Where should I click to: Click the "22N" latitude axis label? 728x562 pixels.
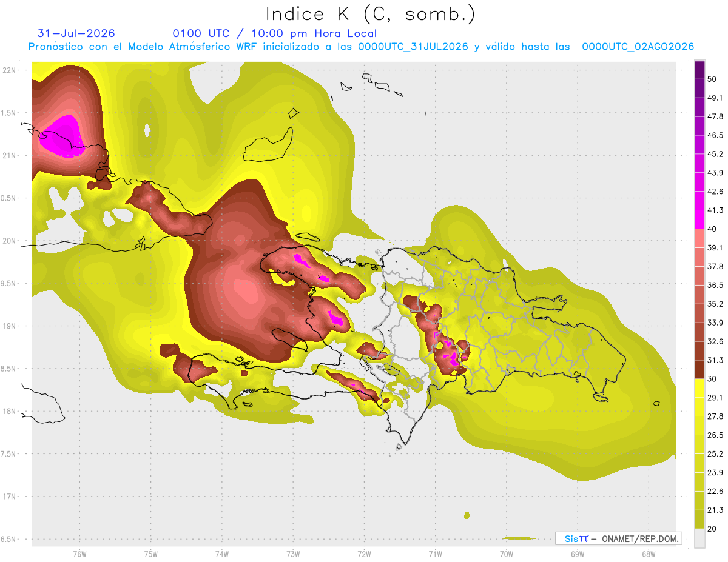pos(8,70)
